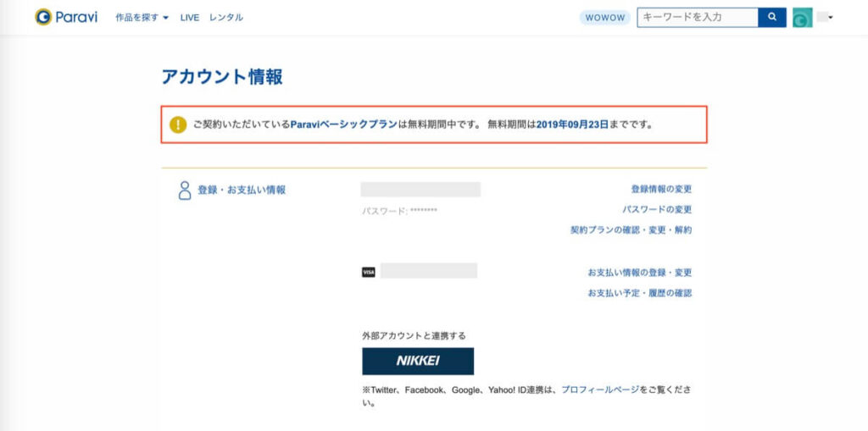The width and height of the screenshot is (868, 431).
Task: Click the 外部アカウントと連携する text
Action: (x=414, y=336)
